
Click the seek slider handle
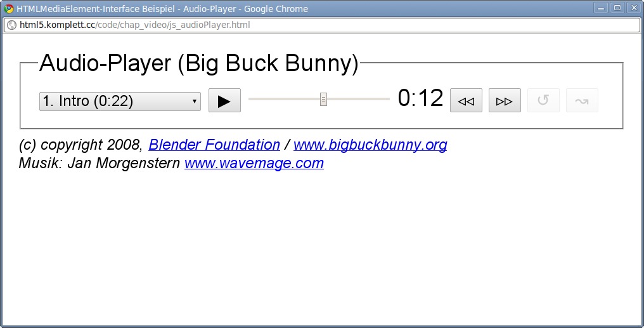click(x=323, y=100)
